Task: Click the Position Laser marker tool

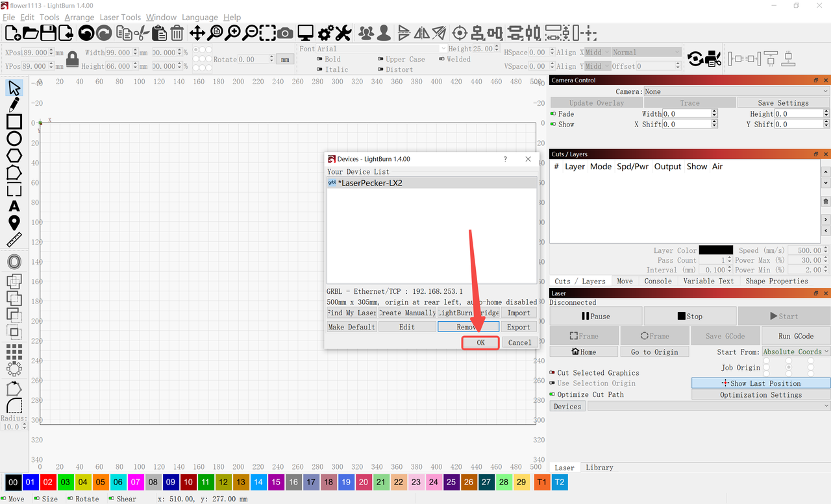Action: point(14,223)
